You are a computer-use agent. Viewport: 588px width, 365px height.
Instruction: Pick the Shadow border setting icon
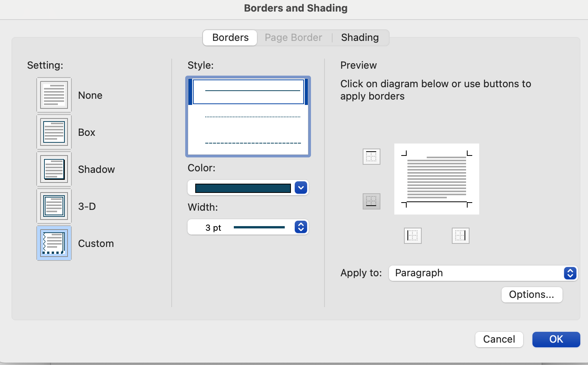coord(54,169)
